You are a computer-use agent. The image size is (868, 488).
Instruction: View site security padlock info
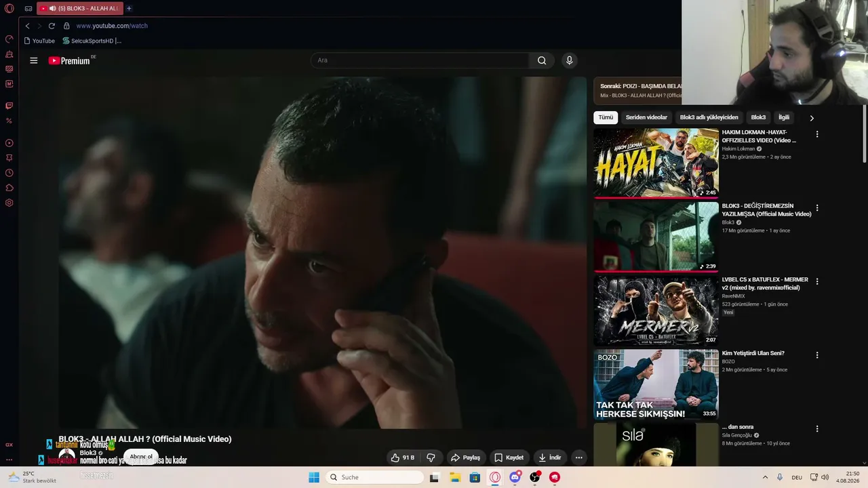(66, 26)
